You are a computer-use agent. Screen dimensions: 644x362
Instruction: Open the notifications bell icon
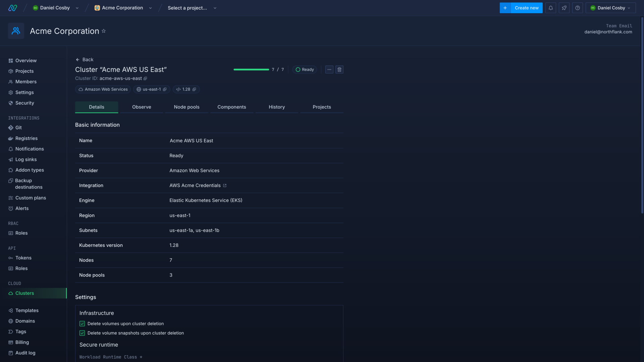coord(550,8)
